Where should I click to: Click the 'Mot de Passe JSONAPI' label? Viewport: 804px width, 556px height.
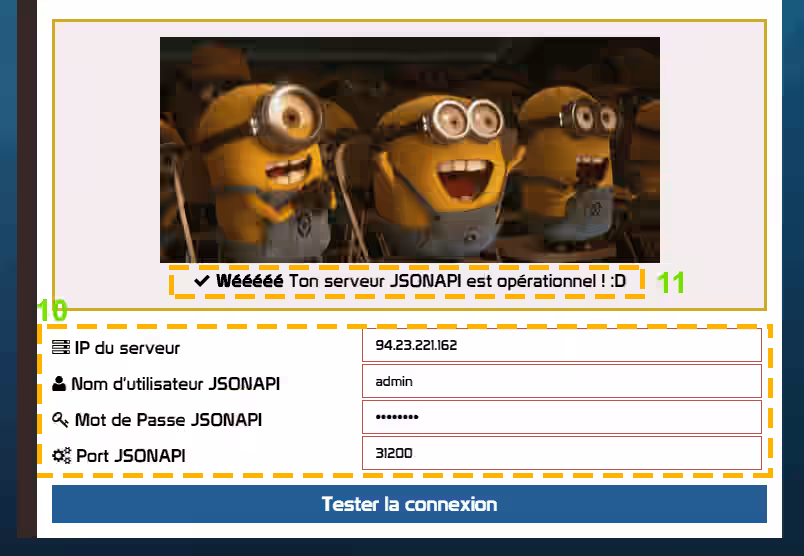point(168,420)
